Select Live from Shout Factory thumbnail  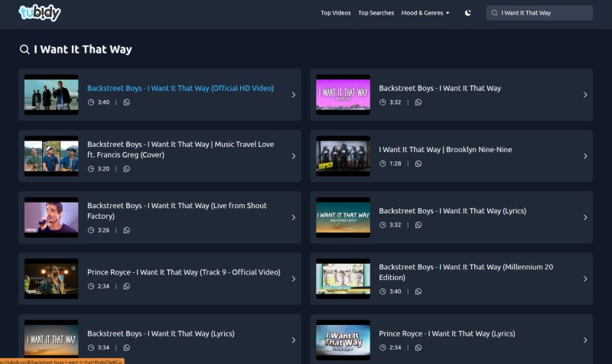[51, 217]
